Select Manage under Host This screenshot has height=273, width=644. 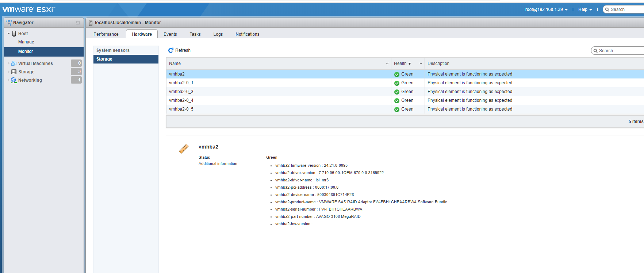click(x=26, y=42)
